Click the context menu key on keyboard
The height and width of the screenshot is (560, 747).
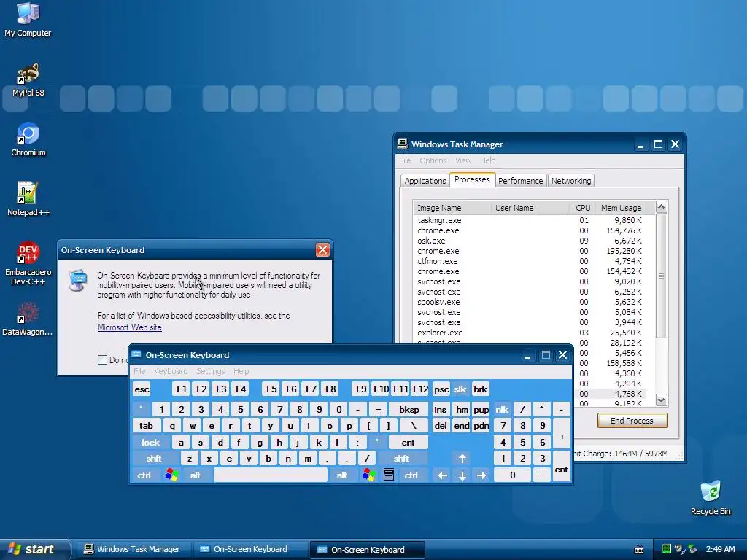pos(389,475)
